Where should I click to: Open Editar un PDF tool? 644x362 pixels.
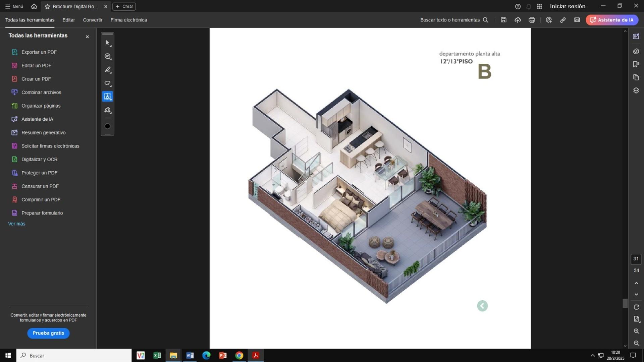pos(36,65)
